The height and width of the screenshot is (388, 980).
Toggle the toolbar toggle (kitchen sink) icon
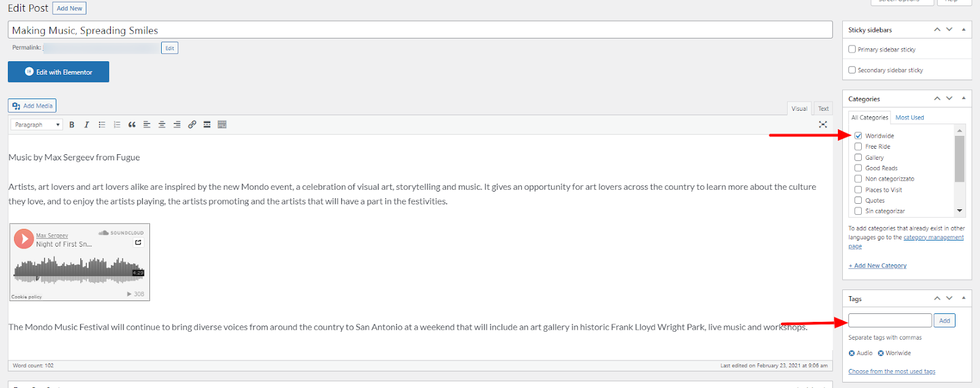(222, 125)
